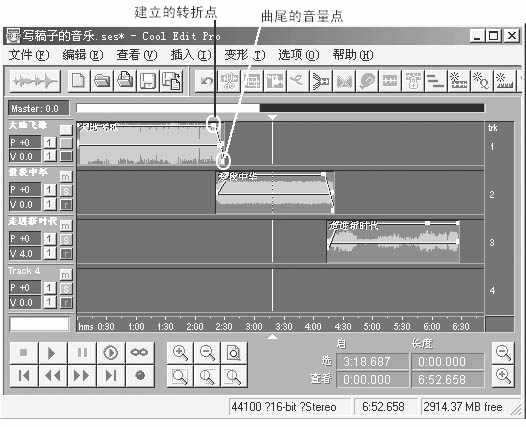526x427 pixels.
Task: Start playback with the Play button
Action: 52,353
